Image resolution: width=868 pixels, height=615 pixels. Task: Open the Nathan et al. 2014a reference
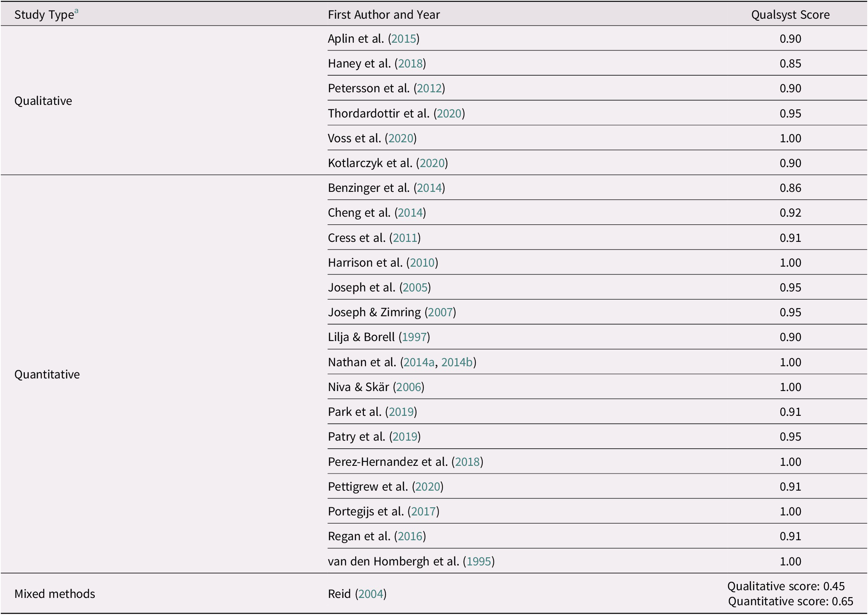(x=419, y=362)
